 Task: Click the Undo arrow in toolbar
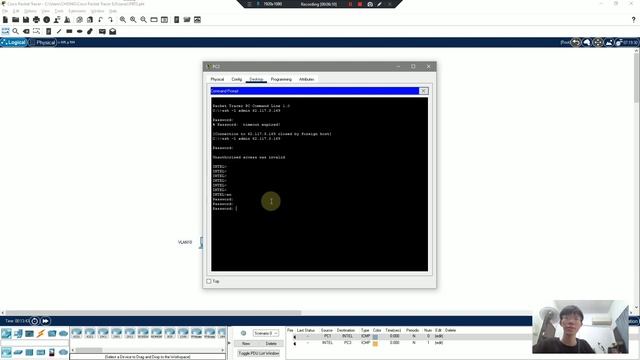(x=100, y=20)
